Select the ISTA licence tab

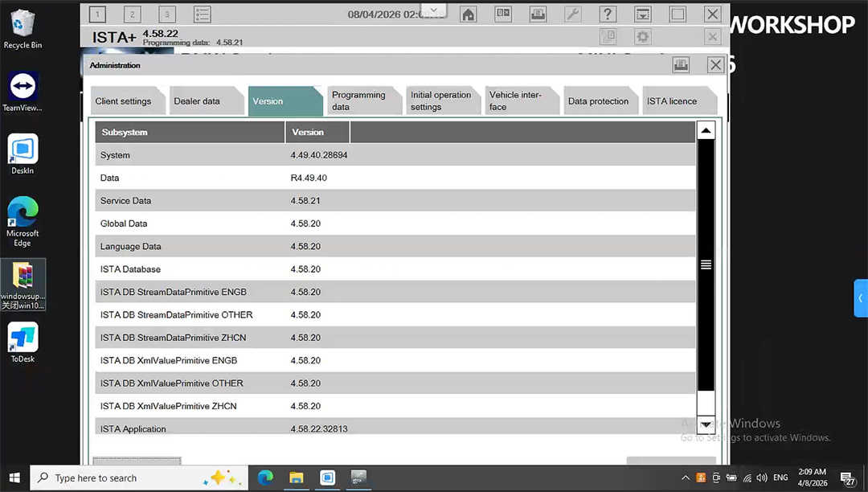click(x=673, y=101)
